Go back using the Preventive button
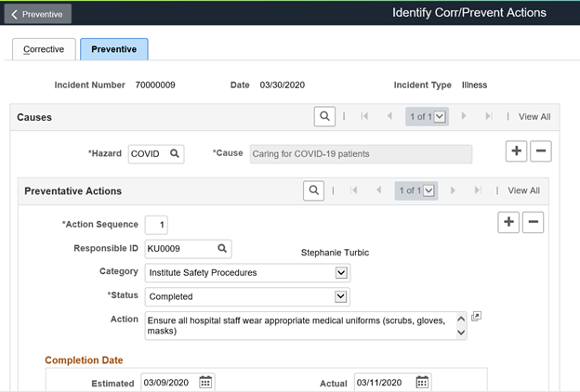This screenshot has height=392, width=580. click(x=37, y=14)
